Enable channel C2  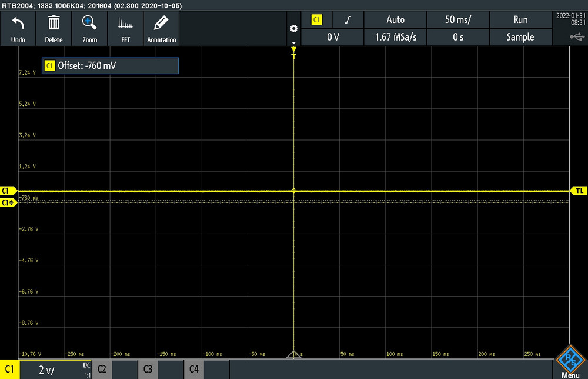click(x=102, y=369)
